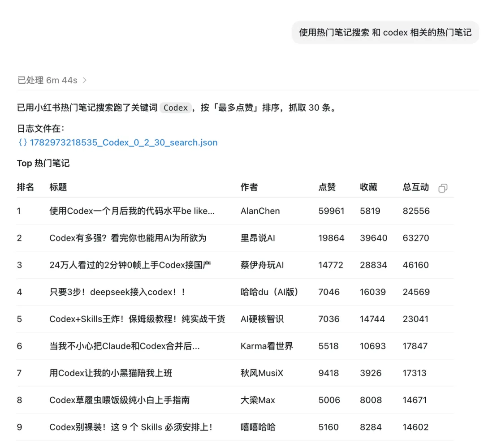Click author Karma看世界
Screen dimensions: 484x448
[x=267, y=346]
